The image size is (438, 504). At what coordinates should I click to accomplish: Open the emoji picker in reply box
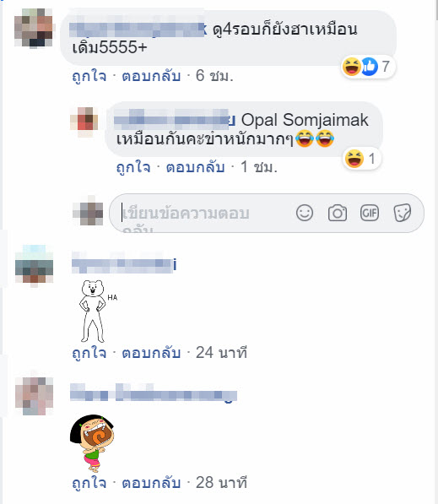point(305,213)
